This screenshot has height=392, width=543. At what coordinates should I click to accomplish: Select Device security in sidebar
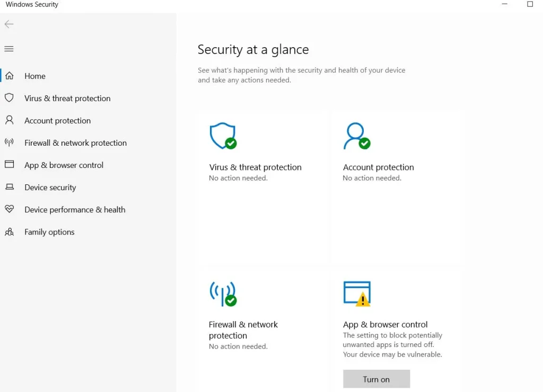point(88,187)
